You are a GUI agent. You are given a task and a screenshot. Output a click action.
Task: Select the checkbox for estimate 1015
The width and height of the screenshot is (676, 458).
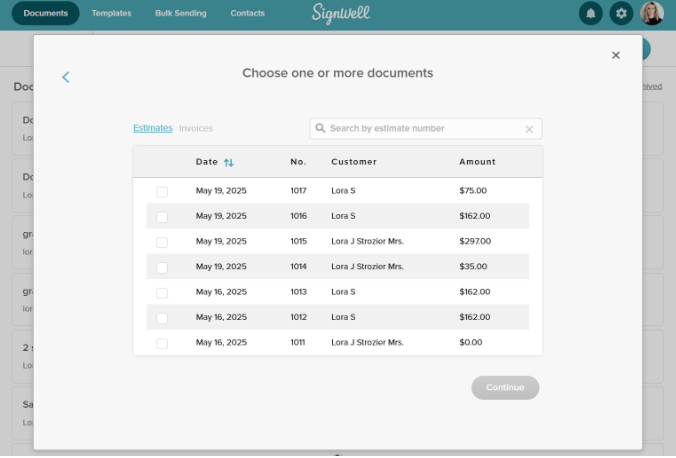162,242
